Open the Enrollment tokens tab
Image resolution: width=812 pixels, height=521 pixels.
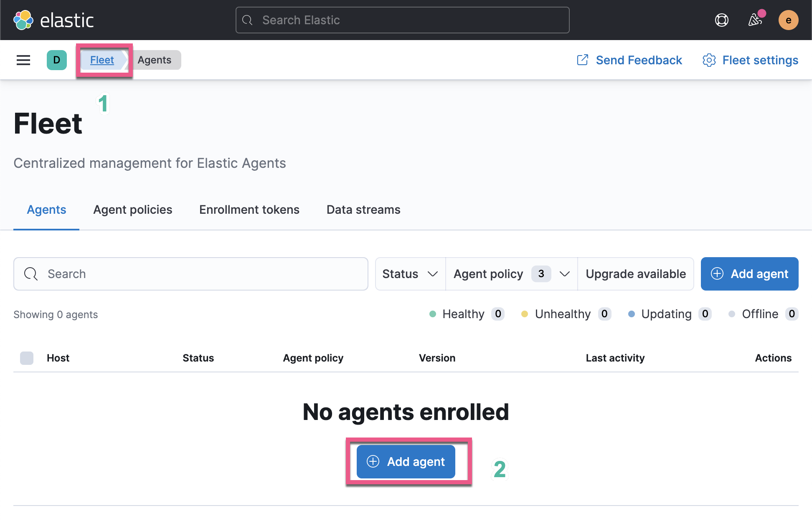point(249,210)
